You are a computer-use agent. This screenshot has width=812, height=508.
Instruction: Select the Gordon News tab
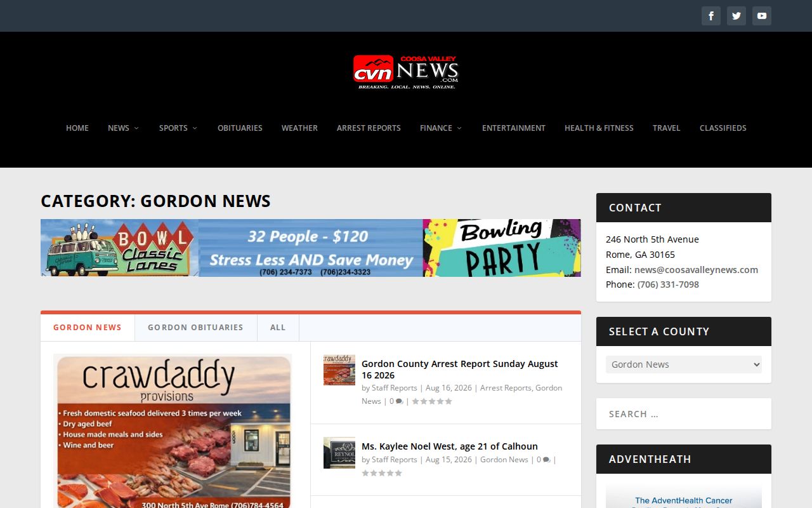tap(88, 328)
